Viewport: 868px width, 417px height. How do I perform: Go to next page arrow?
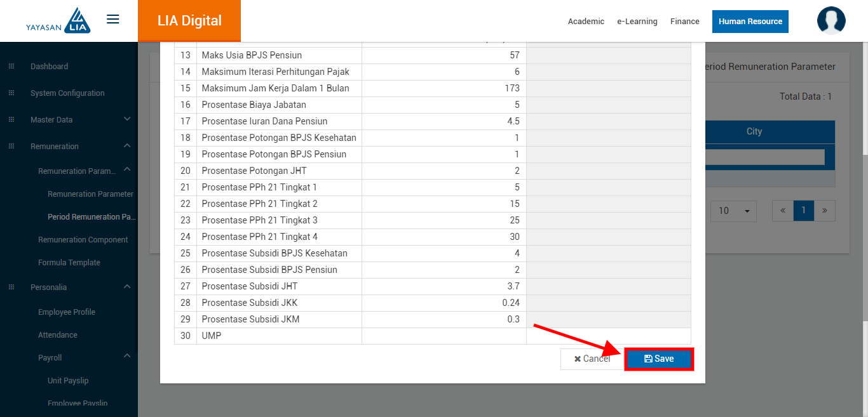pyautogui.click(x=825, y=211)
